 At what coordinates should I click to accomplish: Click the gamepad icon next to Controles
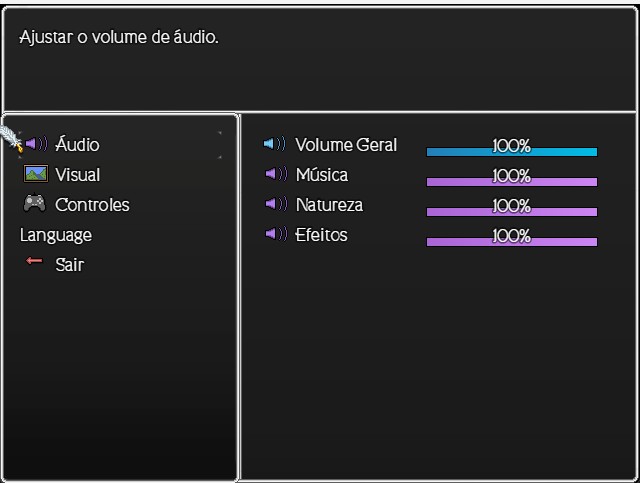(35, 203)
